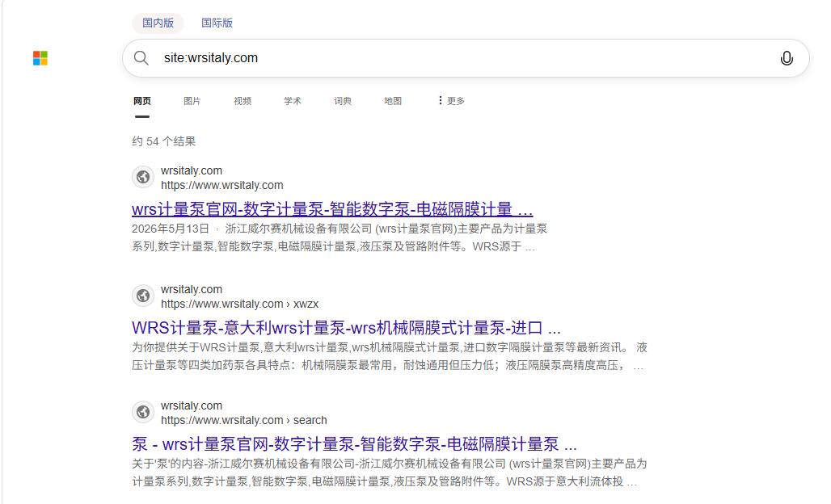This screenshot has height=504, width=831.
Task: Open the 地图 tab
Action: point(393,101)
